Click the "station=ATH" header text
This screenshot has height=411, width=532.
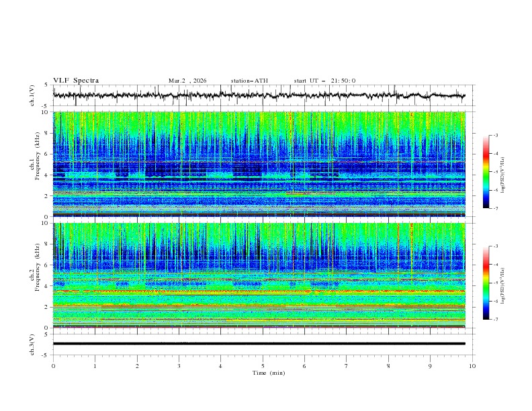point(249,81)
